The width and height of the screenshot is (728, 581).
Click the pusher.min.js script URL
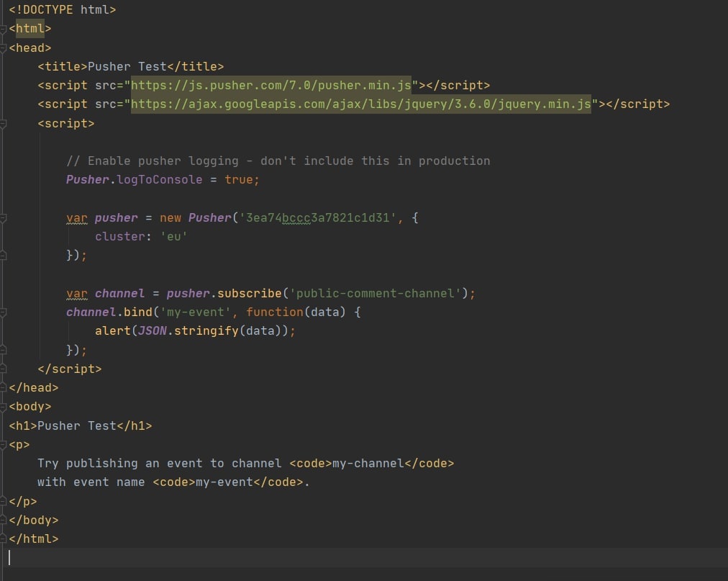[271, 86]
